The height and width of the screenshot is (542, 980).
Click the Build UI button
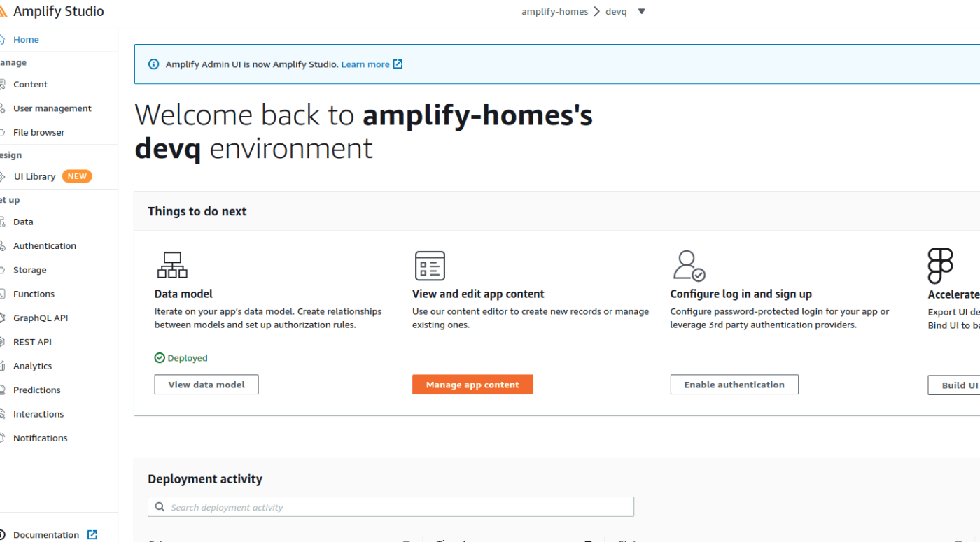(x=954, y=385)
